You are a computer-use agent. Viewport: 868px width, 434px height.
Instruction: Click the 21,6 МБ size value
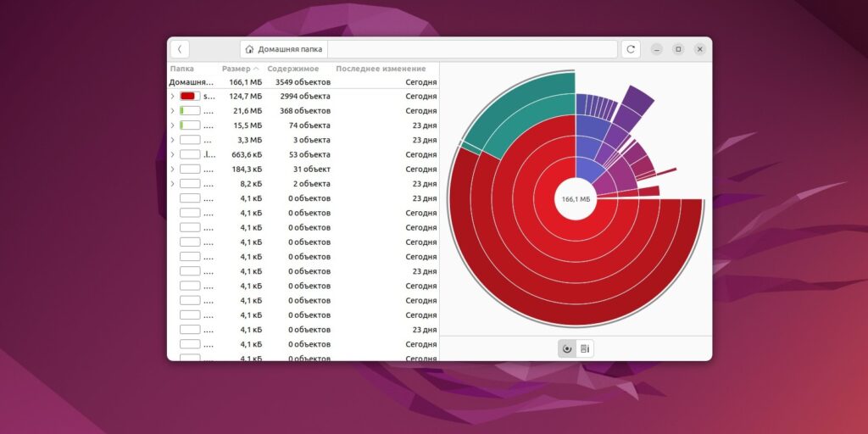[x=248, y=111]
